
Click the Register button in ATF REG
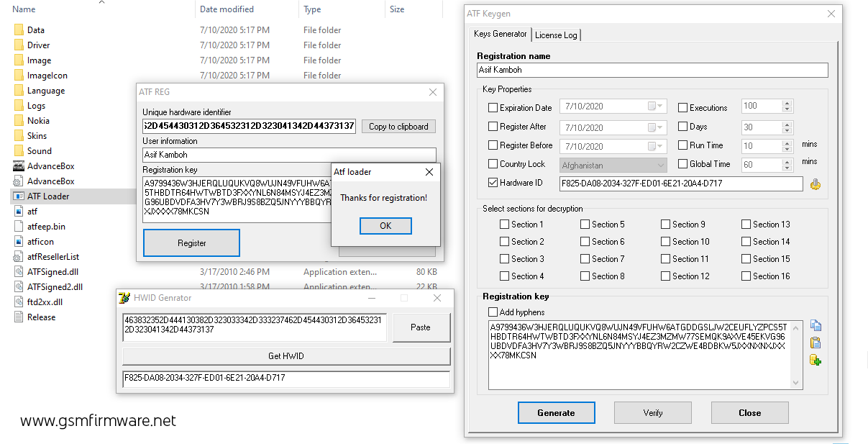[191, 243]
